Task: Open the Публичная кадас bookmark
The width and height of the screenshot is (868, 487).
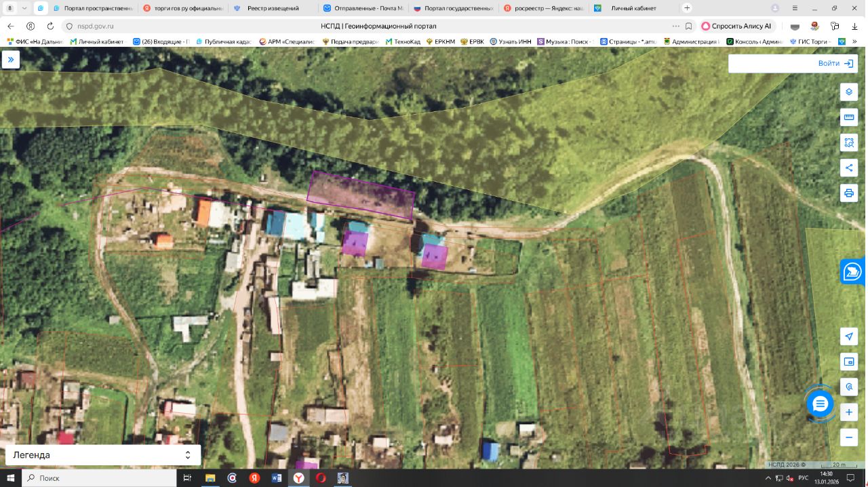Action: coord(222,41)
